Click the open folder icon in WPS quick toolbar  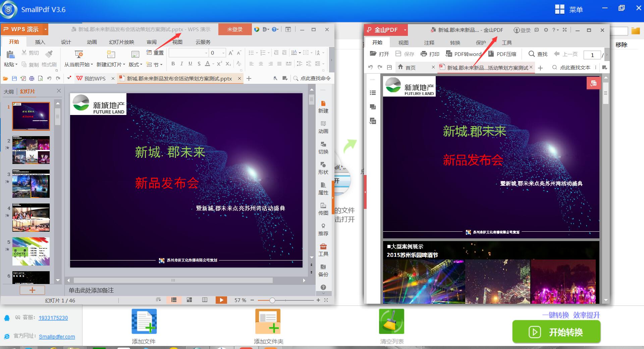point(5,78)
